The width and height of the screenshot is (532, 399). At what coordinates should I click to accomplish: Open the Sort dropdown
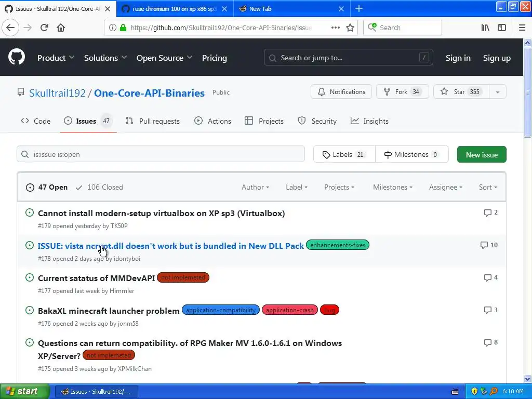[x=488, y=187]
